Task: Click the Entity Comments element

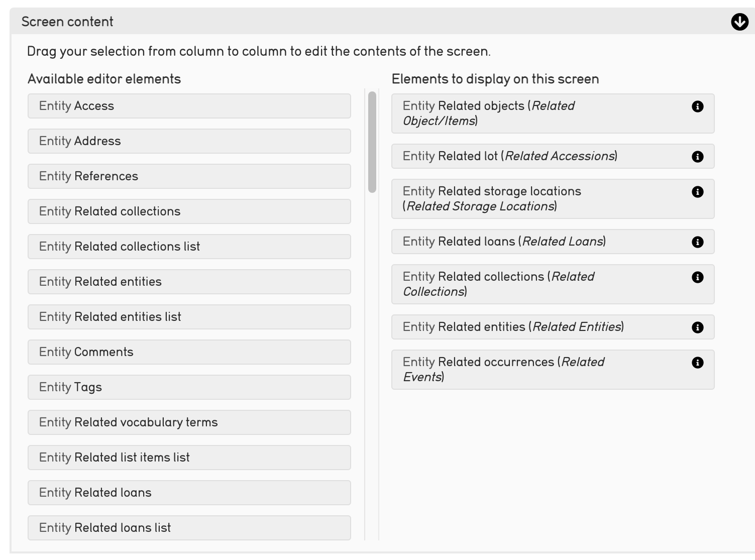Action: [x=189, y=352]
